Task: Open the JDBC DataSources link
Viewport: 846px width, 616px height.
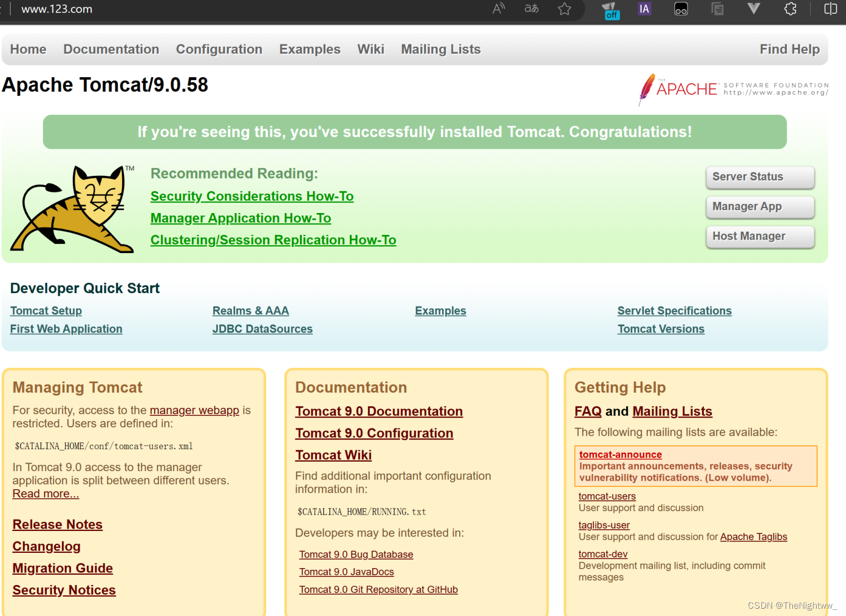Action: pos(262,329)
